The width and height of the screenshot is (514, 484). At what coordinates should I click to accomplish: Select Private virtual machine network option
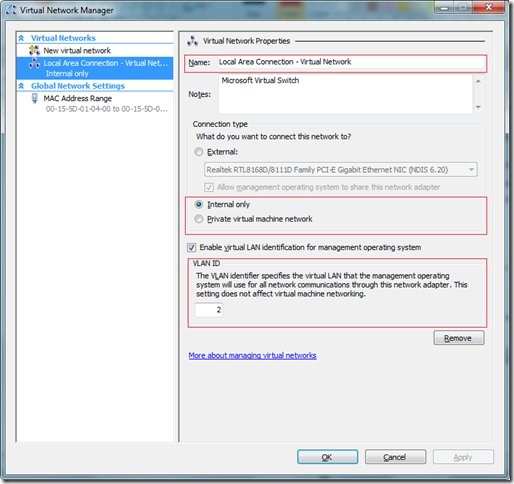click(199, 219)
